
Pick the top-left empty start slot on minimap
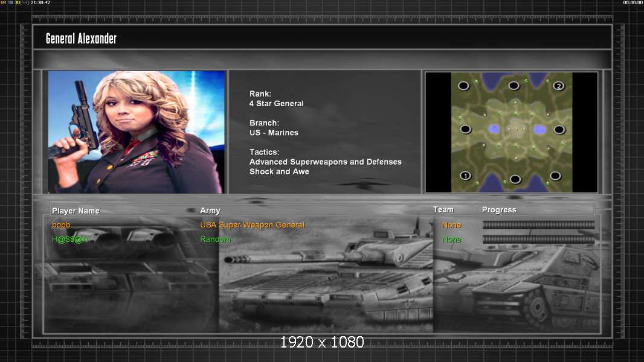463,86
